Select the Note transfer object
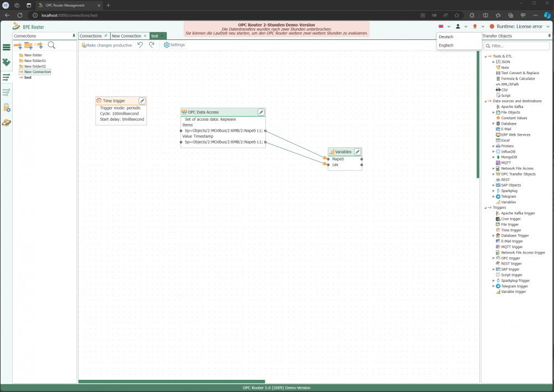 click(x=505, y=68)
